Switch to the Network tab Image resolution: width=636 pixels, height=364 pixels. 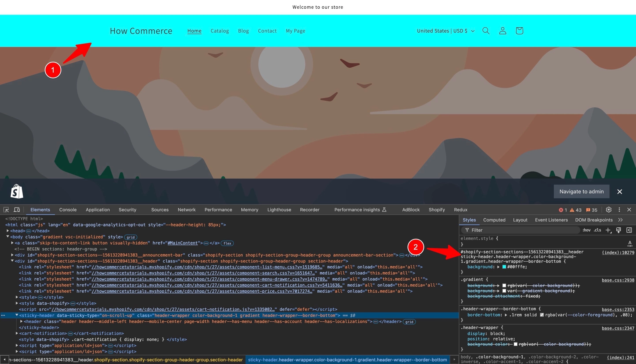coord(187,209)
